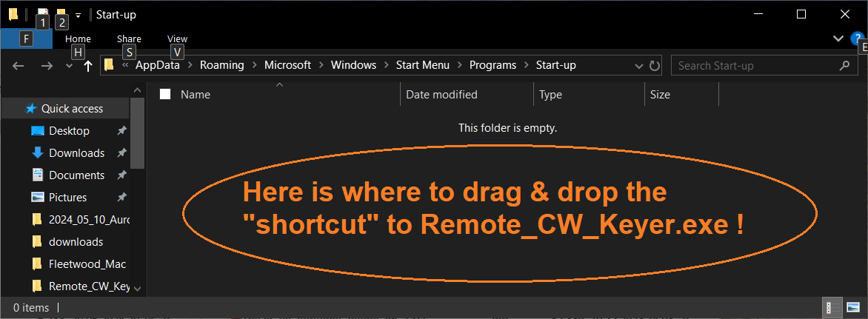Switch to details view mode
The width and height of the screenshot is (868, 319).
pyautogui.click(x=832, y=307)
